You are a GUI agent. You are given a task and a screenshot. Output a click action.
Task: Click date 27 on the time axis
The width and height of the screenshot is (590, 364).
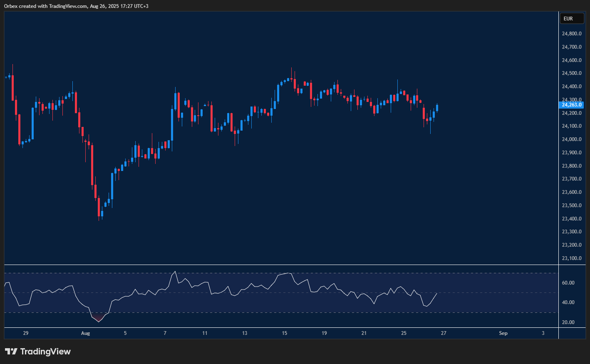[444, 333]
